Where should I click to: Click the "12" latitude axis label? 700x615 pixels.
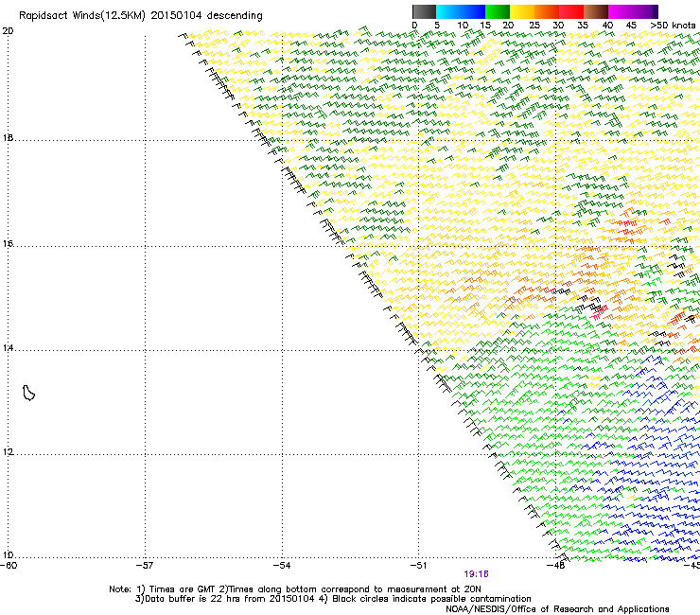click(8, 452)
